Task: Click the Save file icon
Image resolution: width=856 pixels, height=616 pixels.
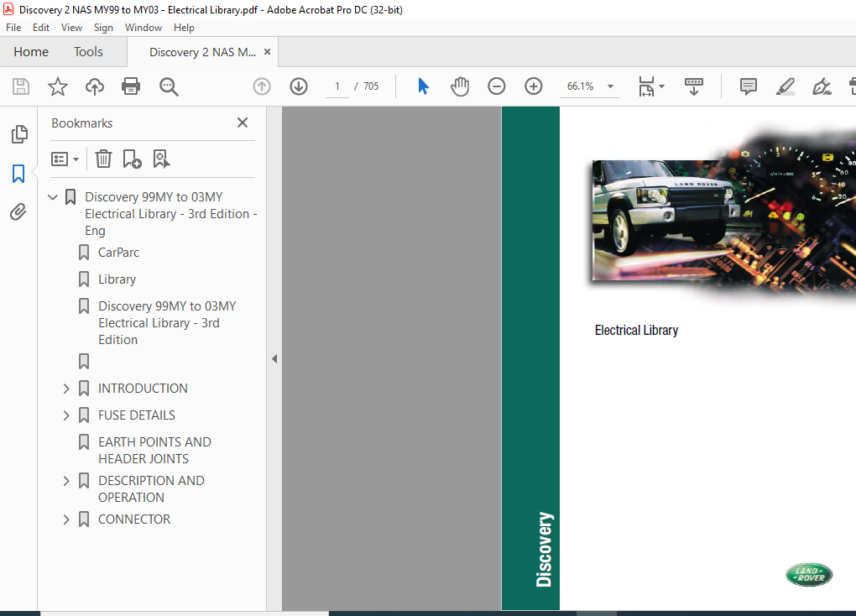Action: click(x=21, y=86)
